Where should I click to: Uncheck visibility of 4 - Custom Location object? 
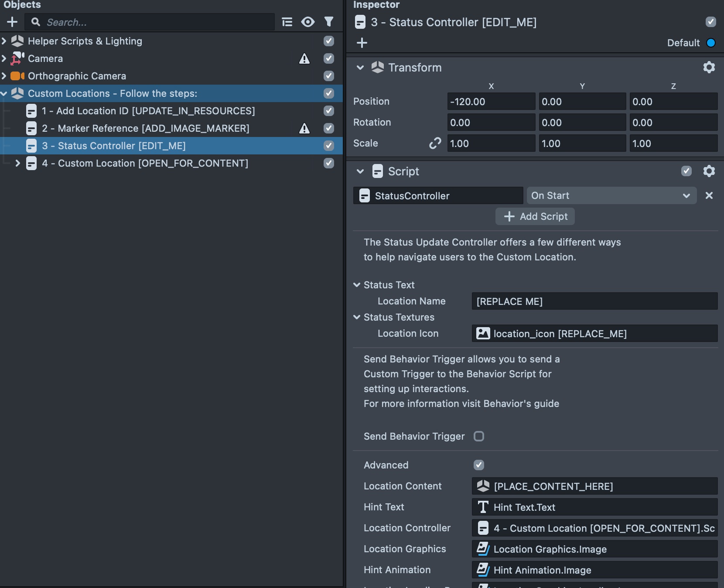tap(329, 164)
